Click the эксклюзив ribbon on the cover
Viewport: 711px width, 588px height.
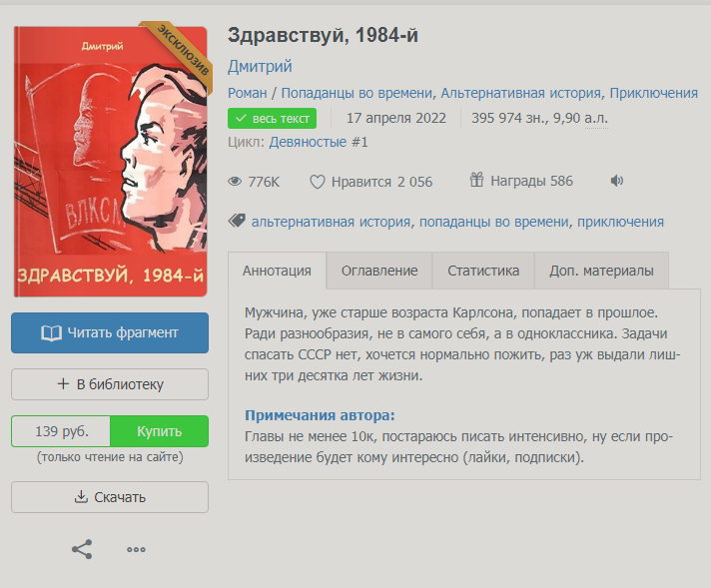pos(182,50)
